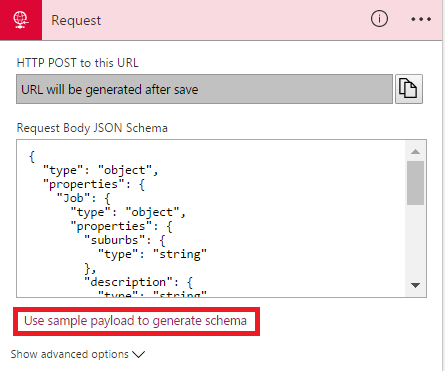Place cursor on the "Job" schema line
The width and height of the screenshot is (445, 371).
83,198
